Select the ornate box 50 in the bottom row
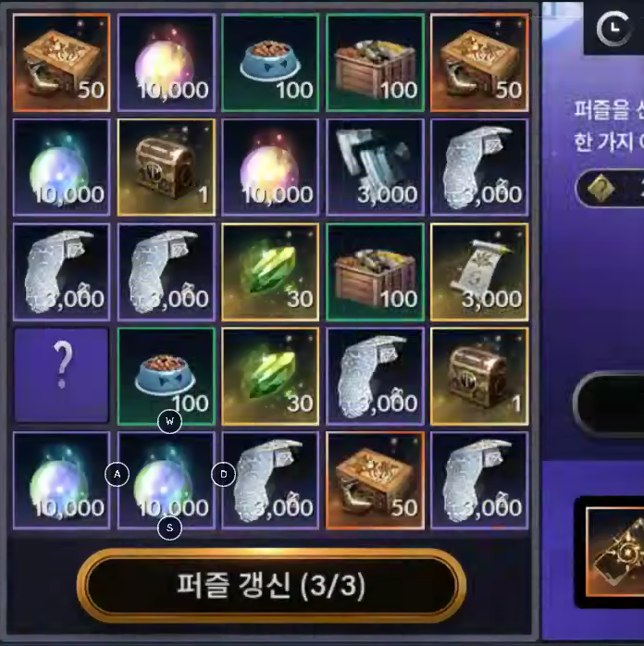 click(375, 480)
